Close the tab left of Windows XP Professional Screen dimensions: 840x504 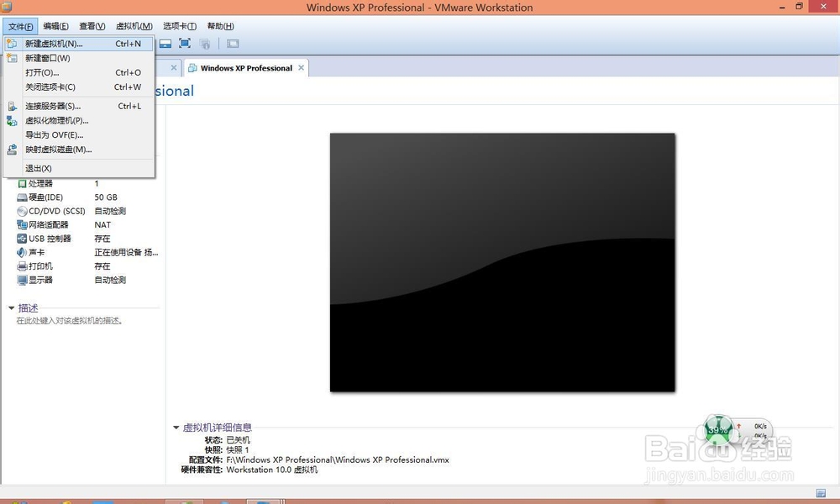[x=174, y=67]
